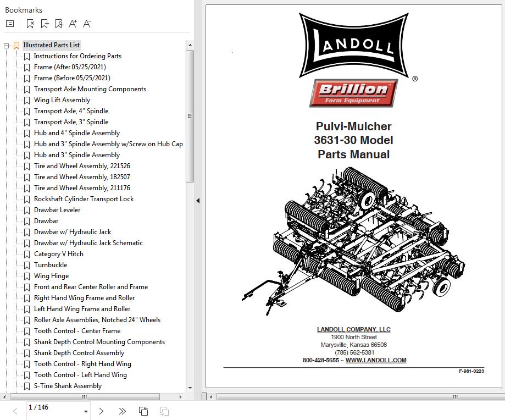Open the bookmarks options menu icon

point(10,24)
